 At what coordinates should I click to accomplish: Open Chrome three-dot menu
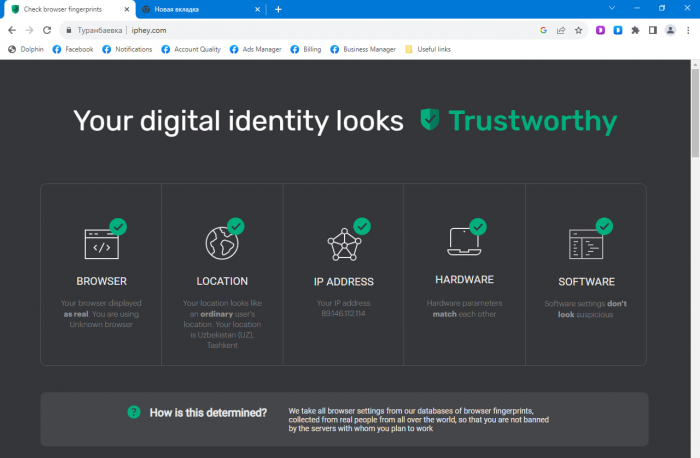point(688,30)
